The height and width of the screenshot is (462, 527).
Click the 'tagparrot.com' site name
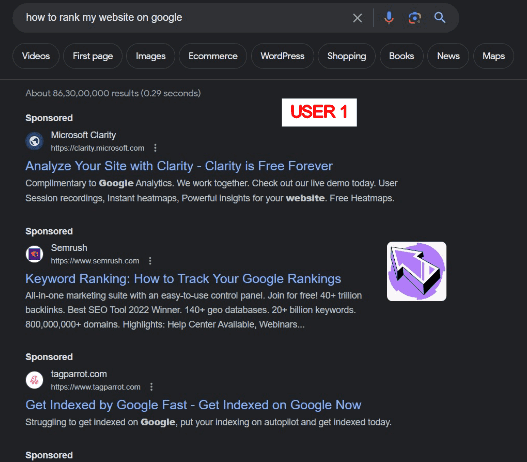[x=79, y=374]
